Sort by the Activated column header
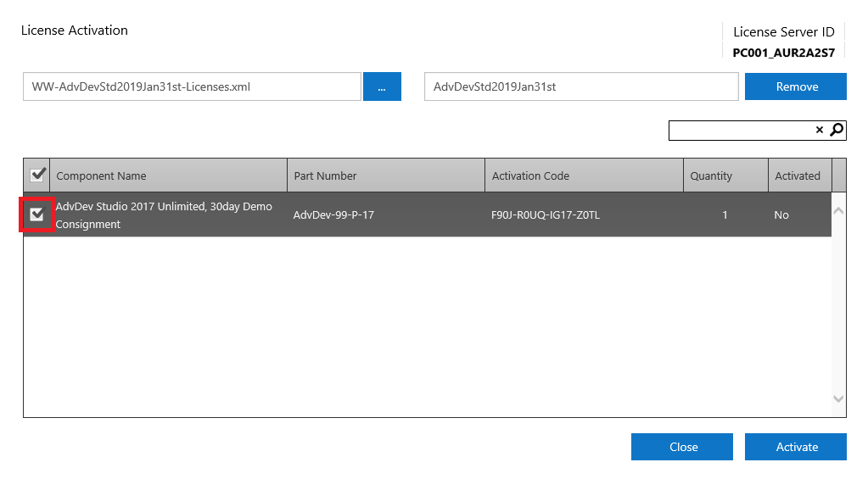 pyautogui.click(x=800, y=175)
